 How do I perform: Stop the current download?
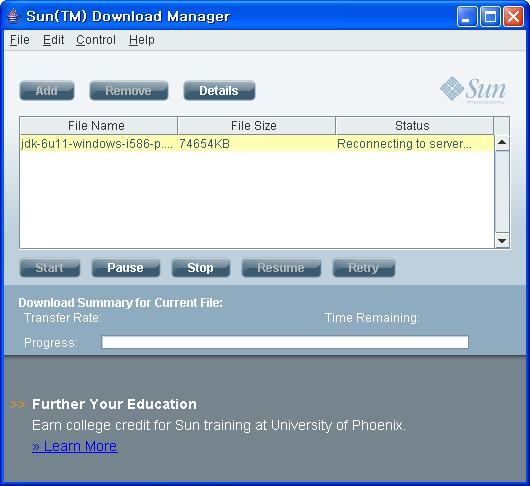201,268
